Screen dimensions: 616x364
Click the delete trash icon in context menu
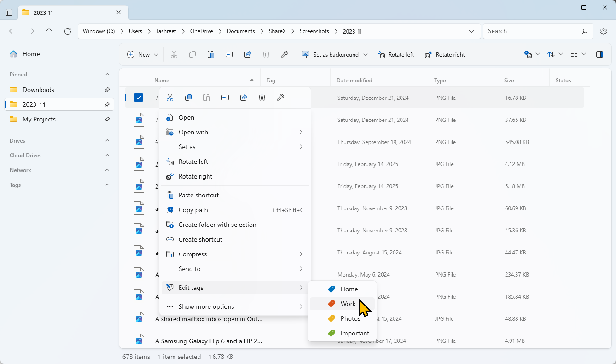262,98
